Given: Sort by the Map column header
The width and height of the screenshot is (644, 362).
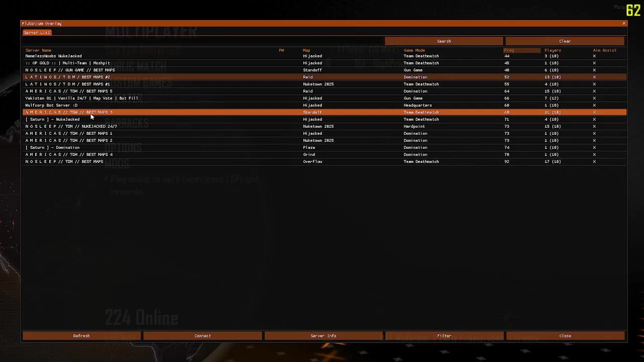Looking at the screenshot, I should pos(306,50).
